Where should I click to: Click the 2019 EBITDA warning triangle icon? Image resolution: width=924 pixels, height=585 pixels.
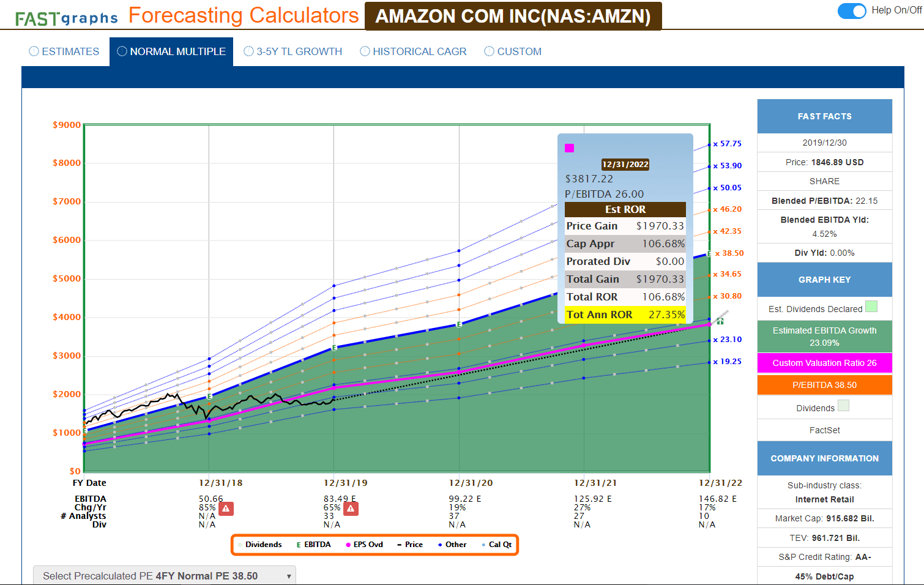click(351, 509)
